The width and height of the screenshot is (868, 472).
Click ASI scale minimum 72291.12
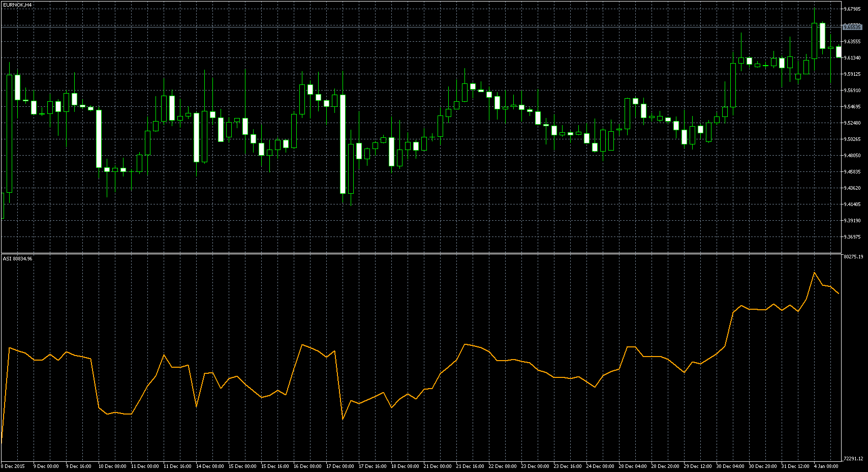pyautogui.click(x=853, y=459)
